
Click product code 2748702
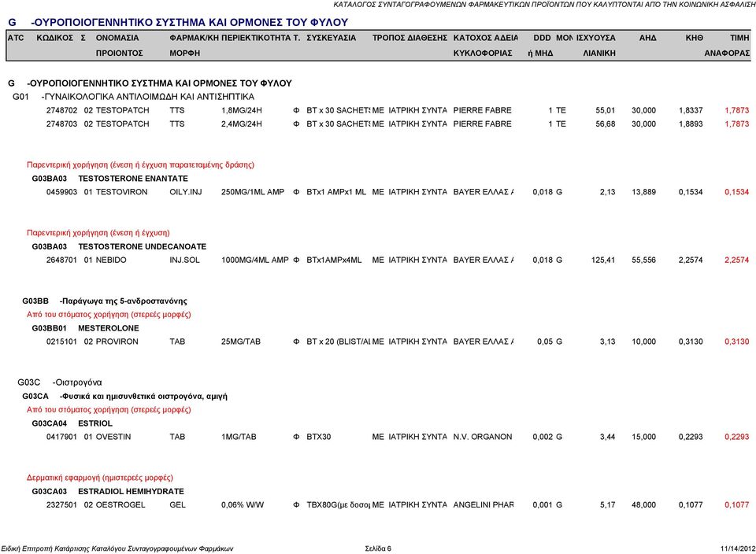pos(61,110)
